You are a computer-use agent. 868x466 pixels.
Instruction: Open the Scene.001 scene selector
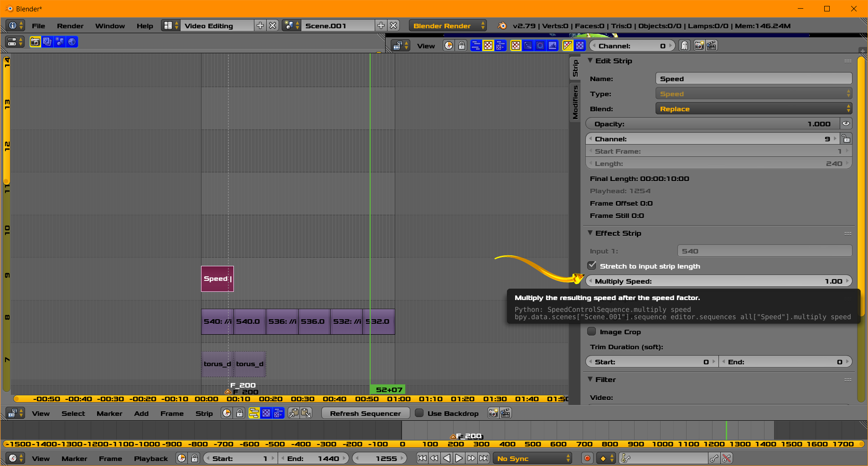coord(290,26)
